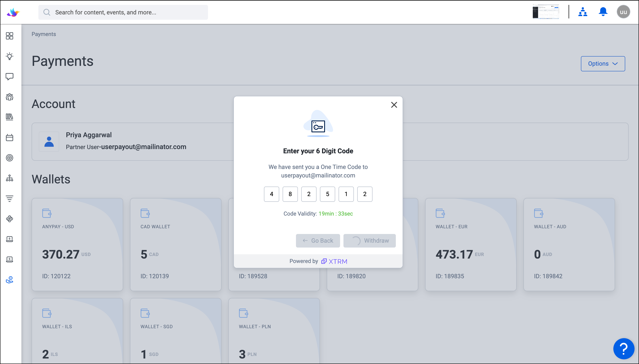Open the chat bubble sidebar icon

[10, 76]
